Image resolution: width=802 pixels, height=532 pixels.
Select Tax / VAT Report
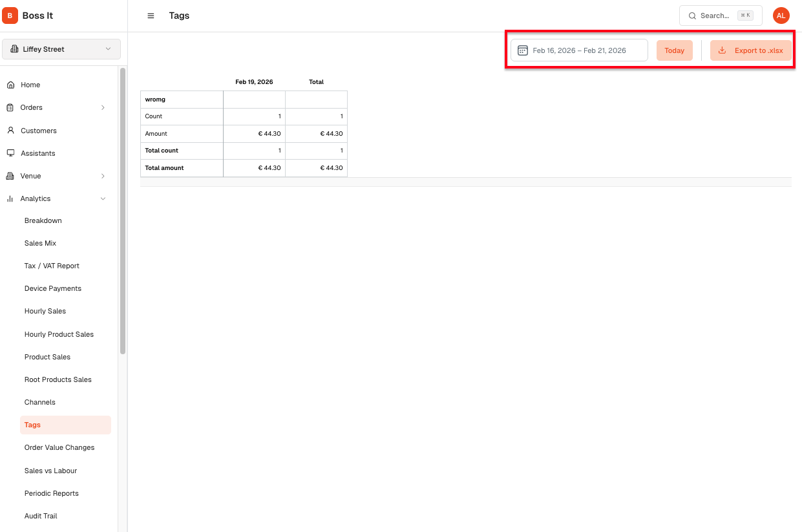tap(52, 266)
